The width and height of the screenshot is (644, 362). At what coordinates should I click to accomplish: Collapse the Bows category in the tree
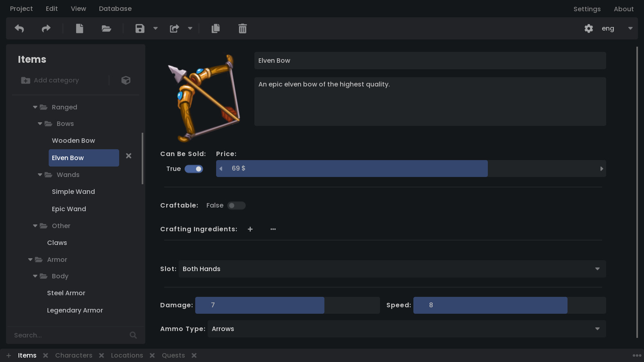click(39, 123)
